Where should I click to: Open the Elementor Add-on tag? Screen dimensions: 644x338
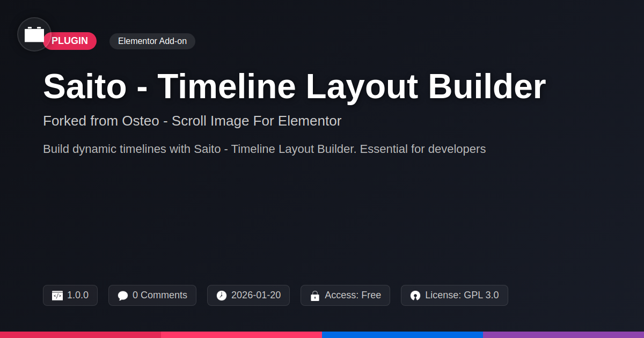pos(152,41)
